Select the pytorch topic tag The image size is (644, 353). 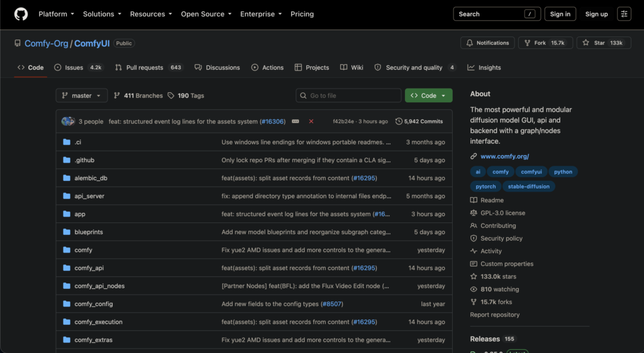point(486,187)
